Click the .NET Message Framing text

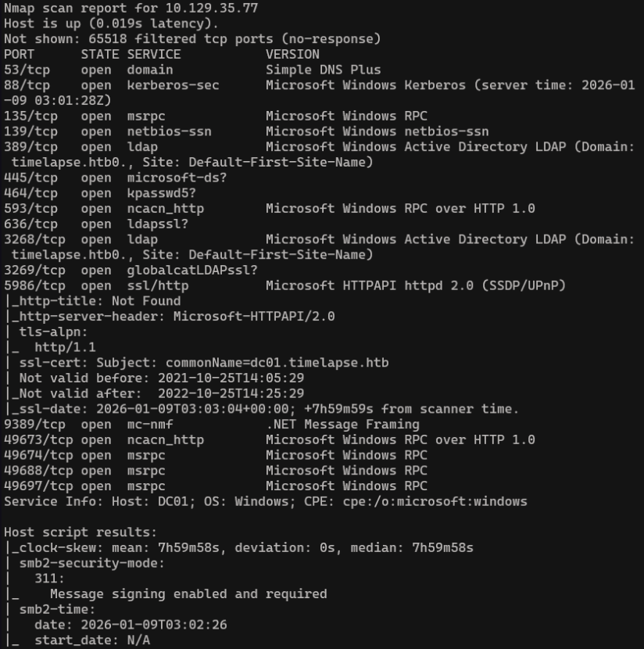pyautogui.click(x=342, y=425)
